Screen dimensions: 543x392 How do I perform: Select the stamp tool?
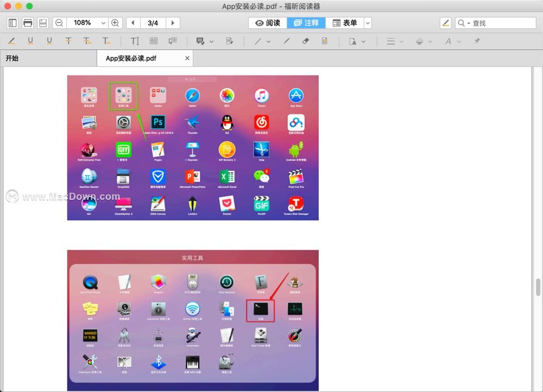[352, 41]
